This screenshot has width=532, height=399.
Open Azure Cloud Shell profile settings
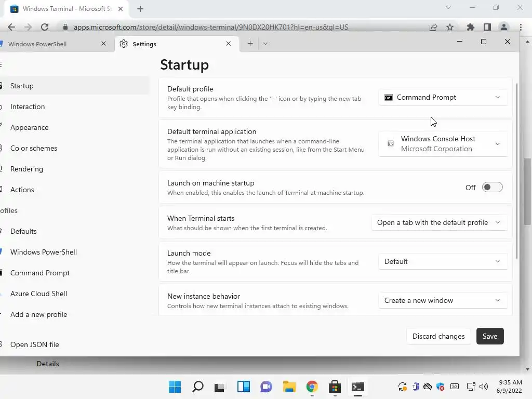tap(74, 294)
